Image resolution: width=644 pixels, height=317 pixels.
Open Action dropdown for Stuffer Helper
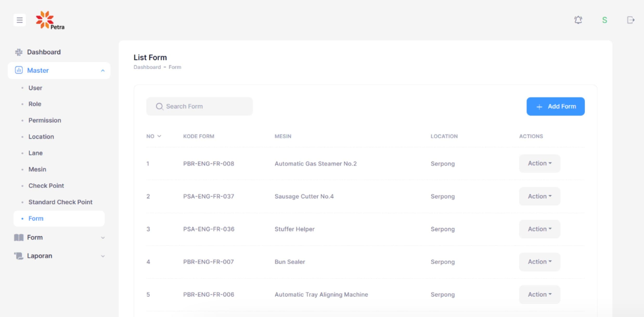(x=539, y=229)
